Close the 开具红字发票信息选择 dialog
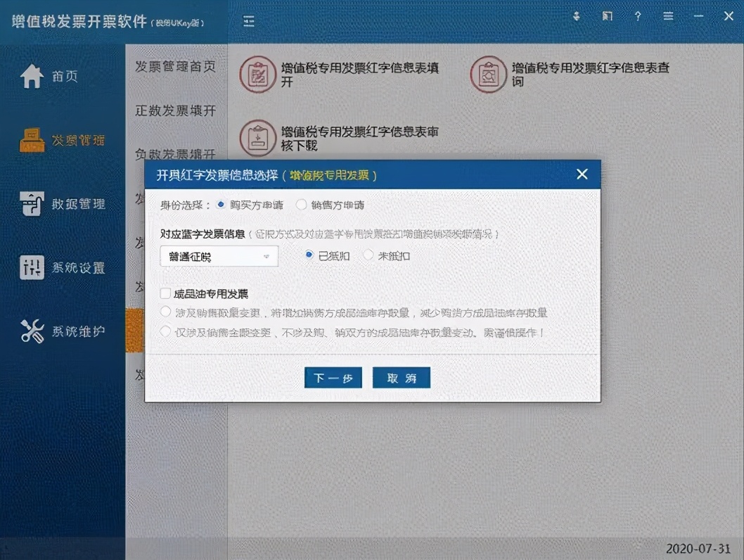The image size is (744, 560). click(582, 174)
